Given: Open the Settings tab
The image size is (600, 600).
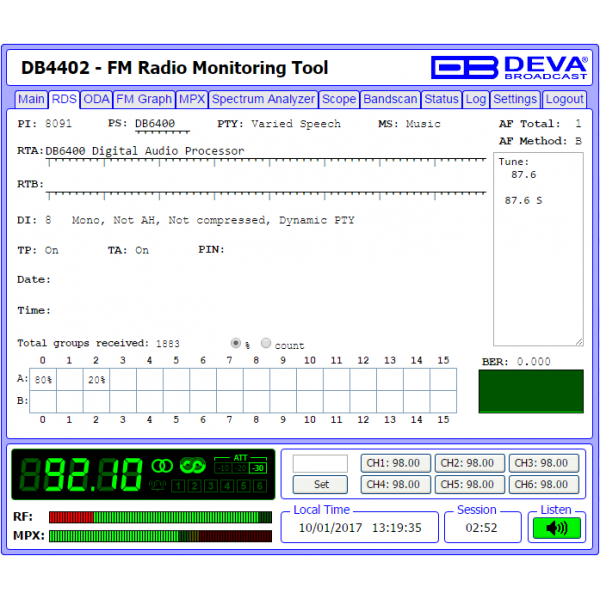Looking at the screenshot, I should coord(515,99).
